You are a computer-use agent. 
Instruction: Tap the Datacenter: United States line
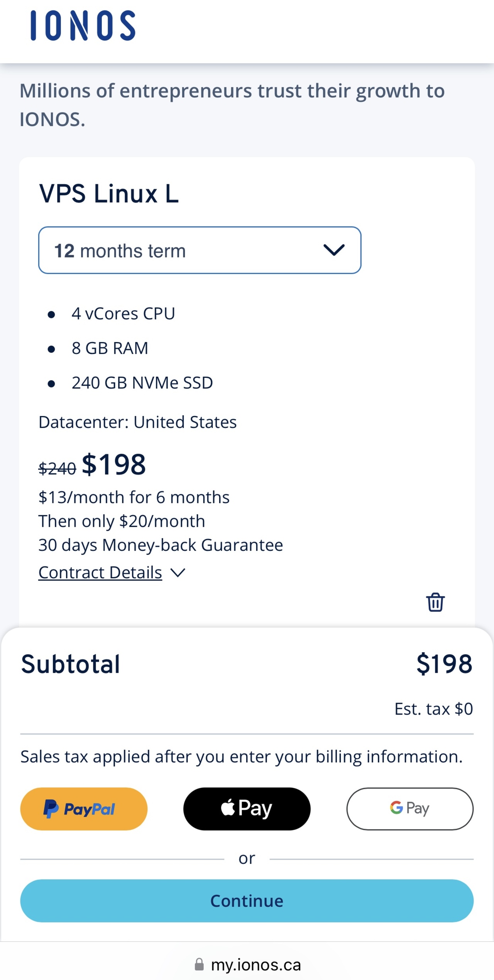(137, 422)
